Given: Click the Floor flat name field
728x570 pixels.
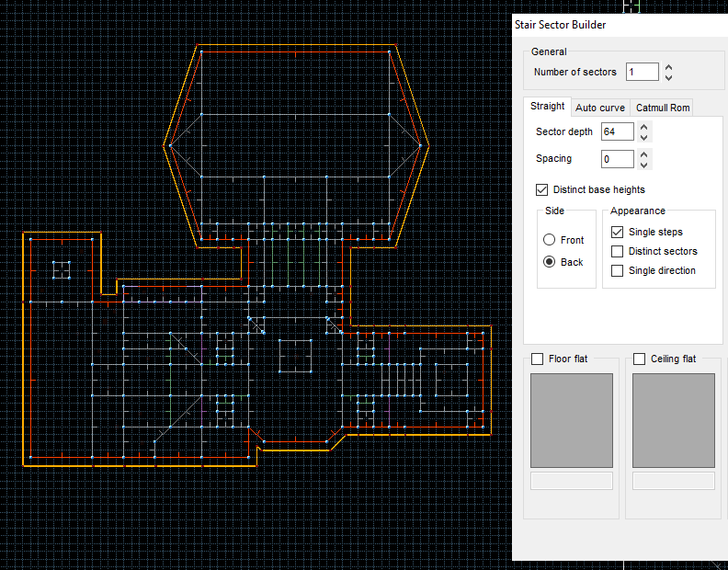Looking at the screenshot, I should [x=572, y=481].
